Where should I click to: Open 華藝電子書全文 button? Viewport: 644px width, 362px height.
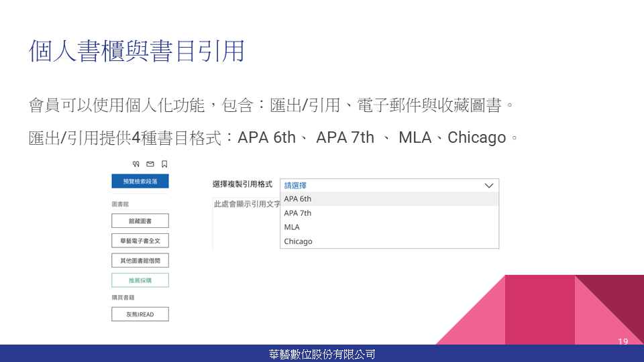pyautogui.click(x=140, y=241)
